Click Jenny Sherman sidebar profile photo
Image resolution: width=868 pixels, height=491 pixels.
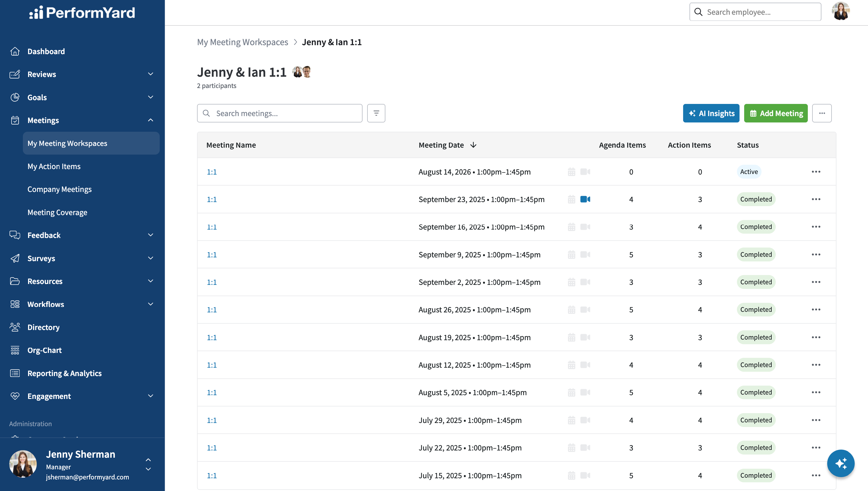click(23, 464)
